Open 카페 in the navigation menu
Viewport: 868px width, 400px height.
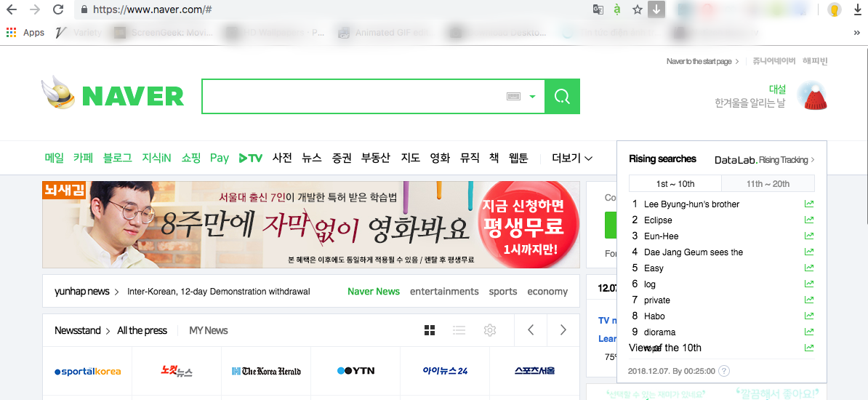click(x=83, y=158)
